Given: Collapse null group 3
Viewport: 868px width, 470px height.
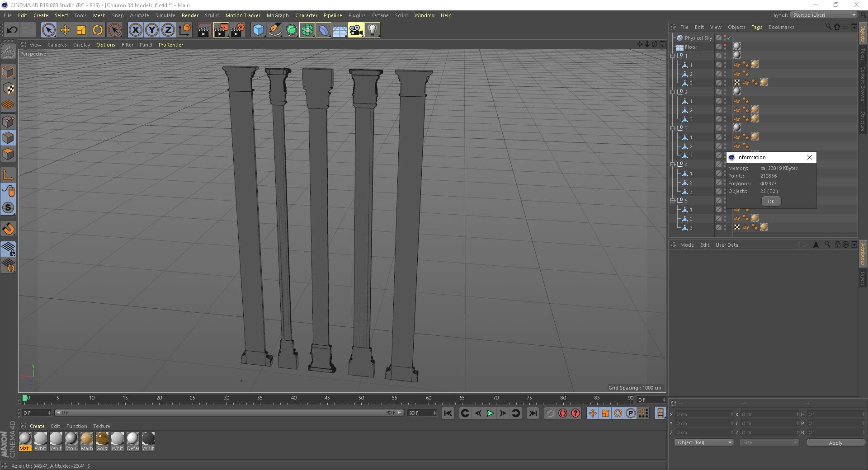Looking at the screenshot, I should (x=673, y=128).
